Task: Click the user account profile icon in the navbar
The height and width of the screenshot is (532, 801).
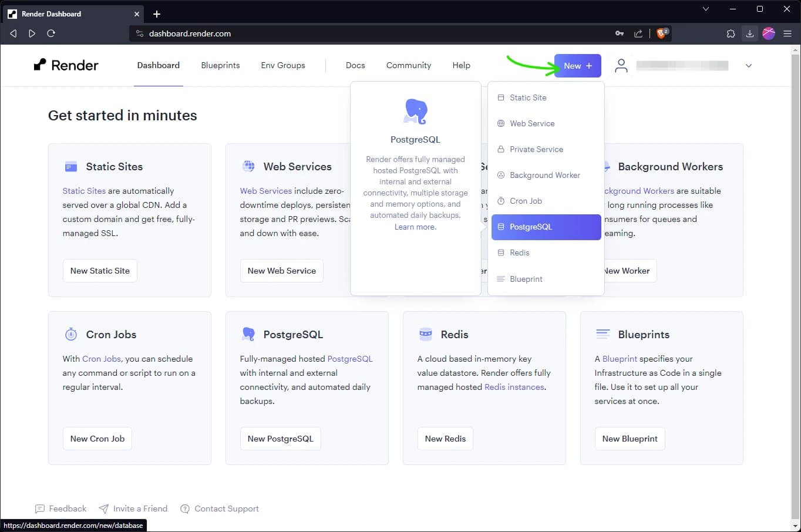Action: (x=621, y=65)
